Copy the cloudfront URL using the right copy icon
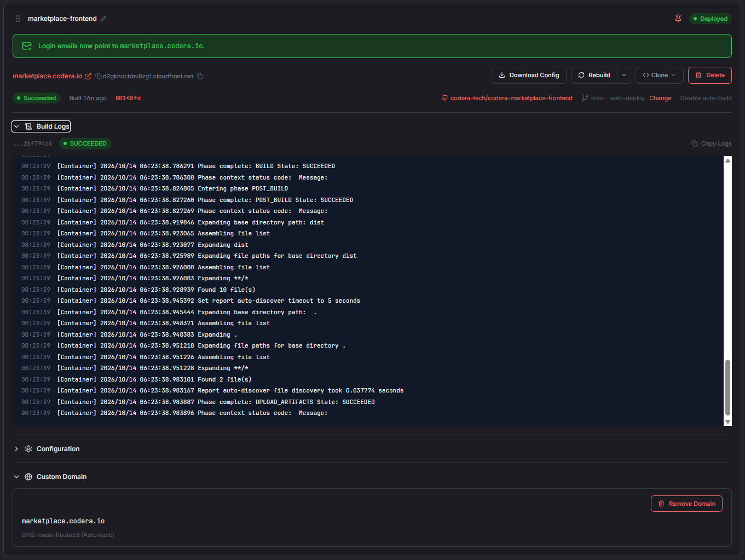 pos(200,76)
